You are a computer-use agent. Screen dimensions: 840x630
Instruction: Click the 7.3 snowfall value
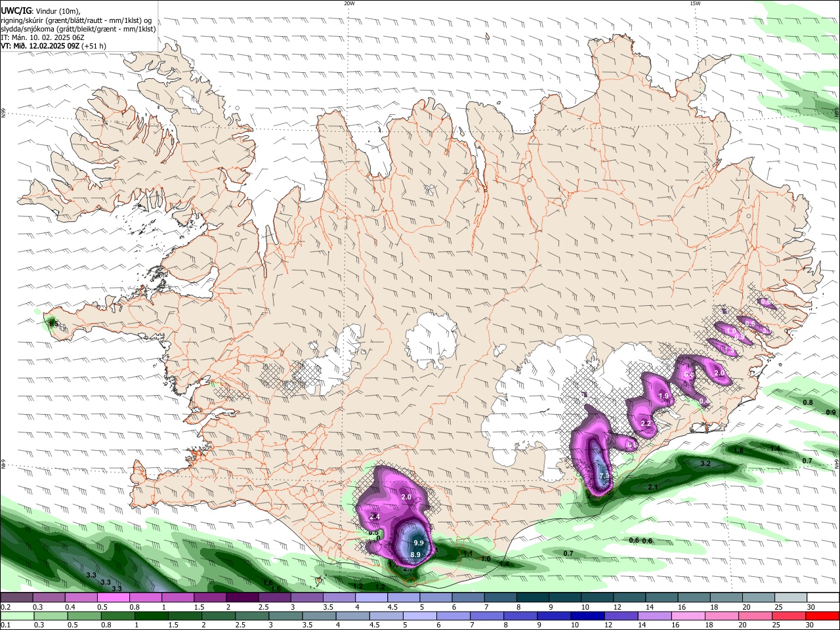(604, 476)
